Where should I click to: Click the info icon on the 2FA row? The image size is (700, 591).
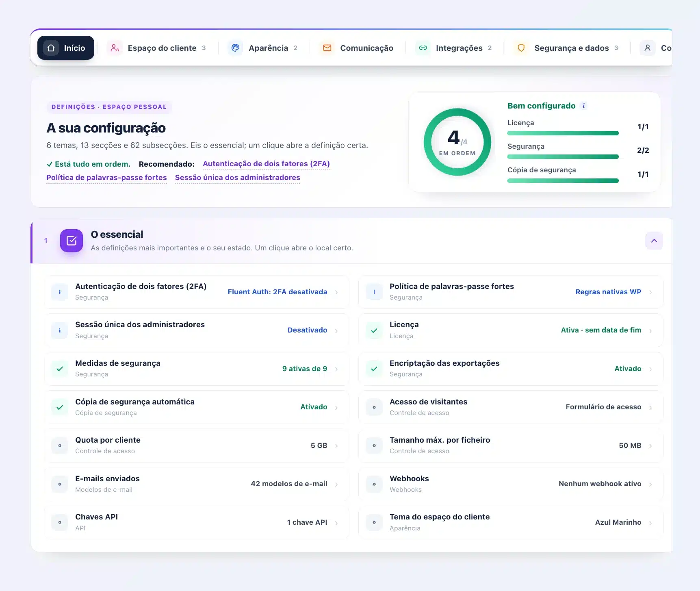pos(60,292)
